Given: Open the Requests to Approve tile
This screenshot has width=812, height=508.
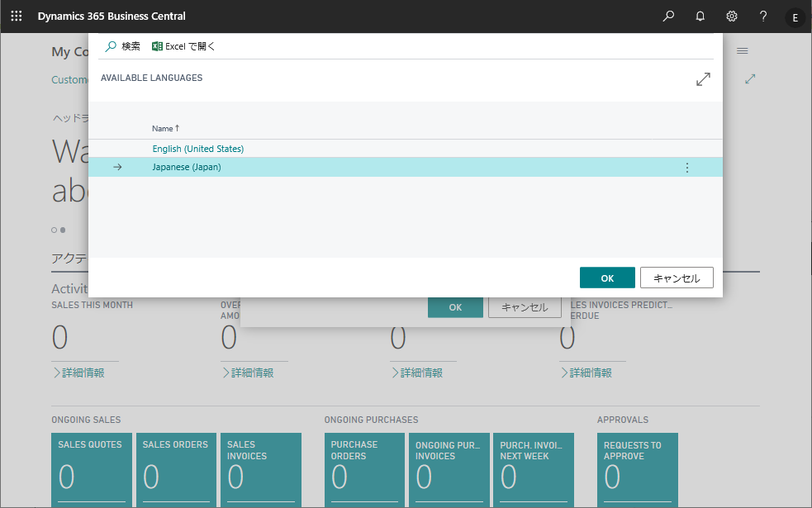Looking at the screenshot, I should click(638, 470).
